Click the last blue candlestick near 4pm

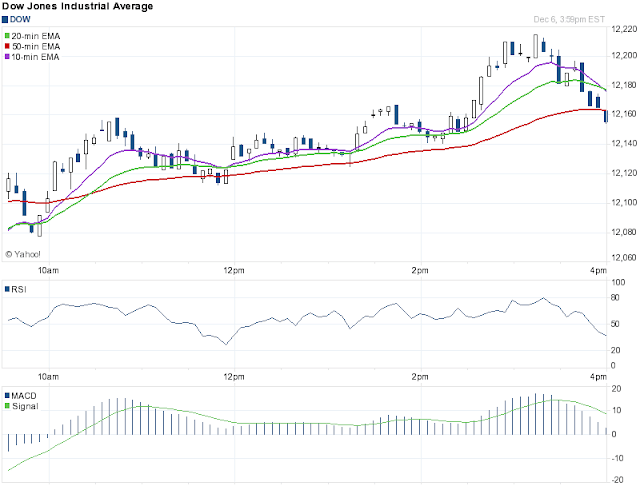(x=606, y=116)
